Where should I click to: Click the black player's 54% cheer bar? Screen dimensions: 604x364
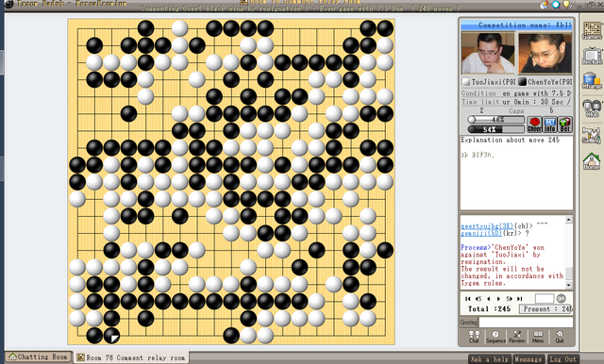click(x=495, y=129)
